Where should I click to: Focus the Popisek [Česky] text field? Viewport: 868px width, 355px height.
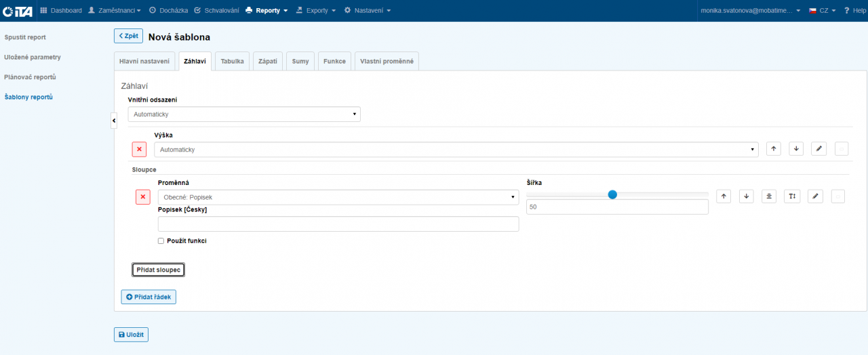pyautogui.click(x=338, y=224)
